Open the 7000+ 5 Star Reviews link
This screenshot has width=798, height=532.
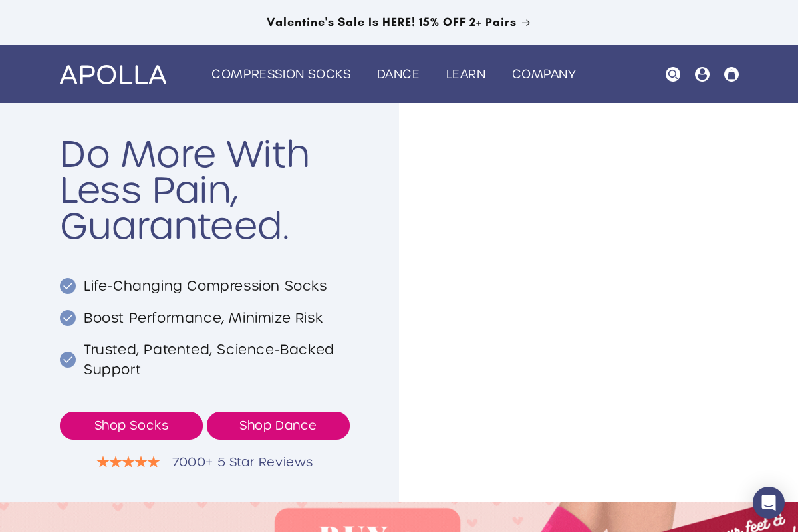[x=242, y=462]
